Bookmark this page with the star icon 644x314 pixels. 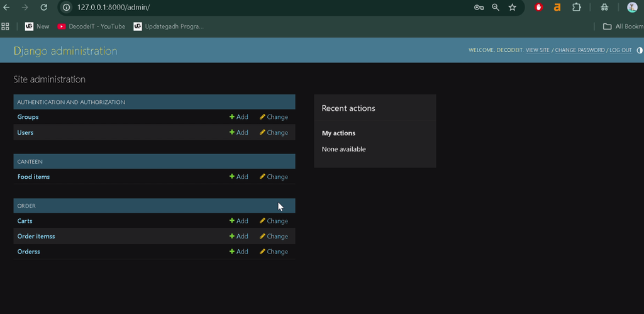point(512,8)
